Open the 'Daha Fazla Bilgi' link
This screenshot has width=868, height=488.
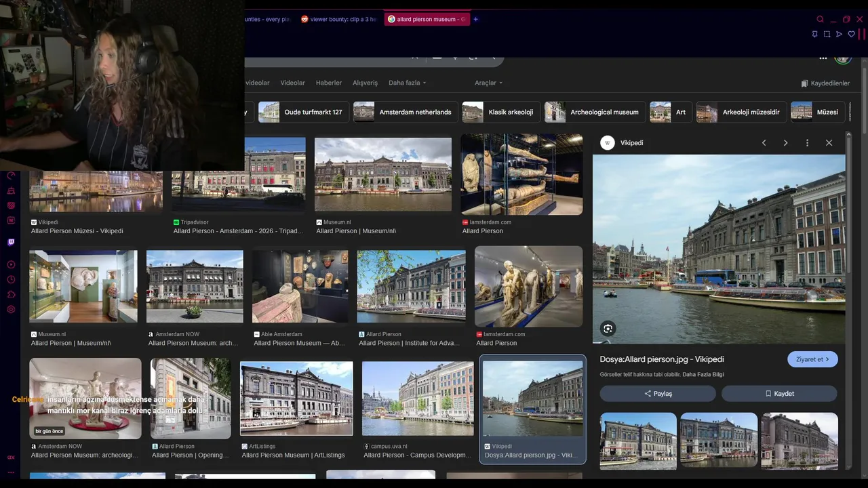703,375
